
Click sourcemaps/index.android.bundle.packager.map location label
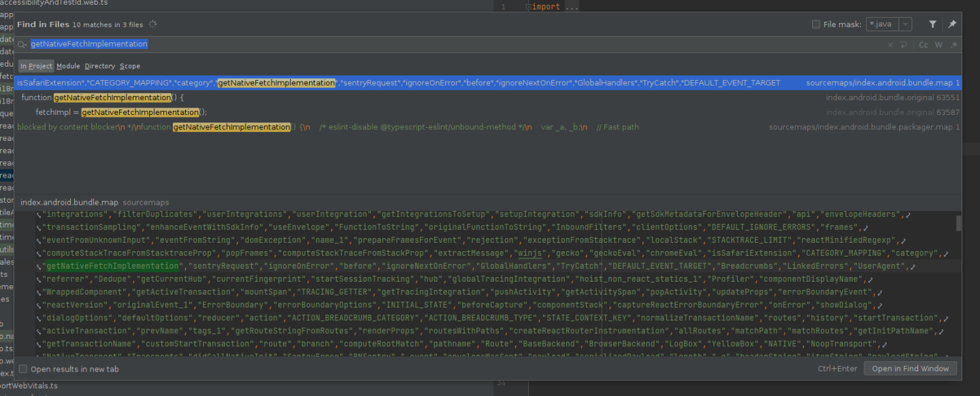pyautogui.click(x=864, y=127)
